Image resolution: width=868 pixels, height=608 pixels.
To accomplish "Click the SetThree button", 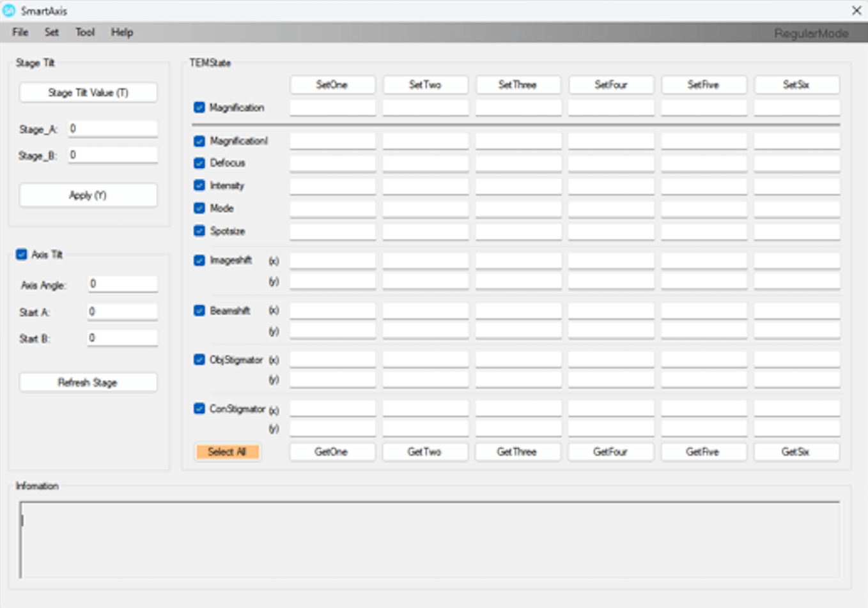I will [x=518, y=84].
